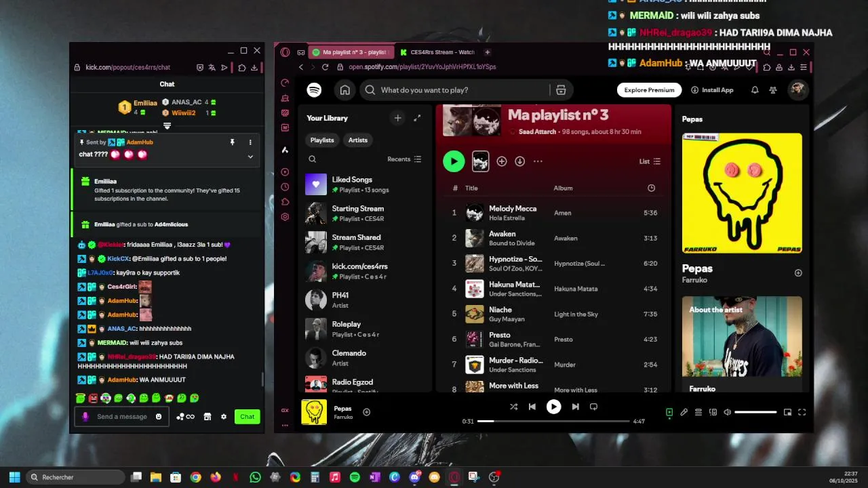Create new playlist with plus in Your Library
This screenshot has width=868, height=488.
398,118
